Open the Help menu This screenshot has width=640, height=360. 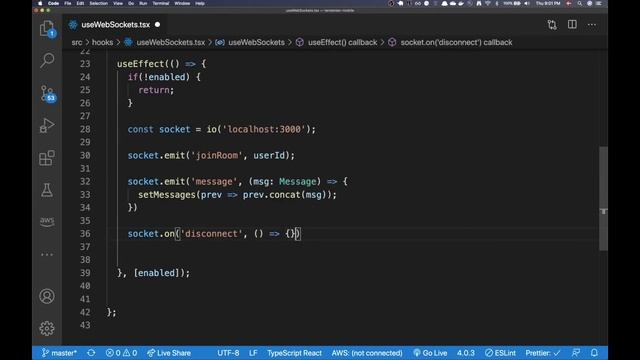tap(200, 3)
